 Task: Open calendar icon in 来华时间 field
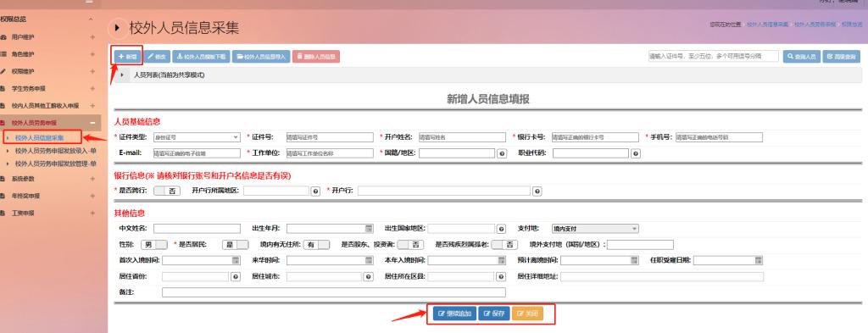click(369, 260)
